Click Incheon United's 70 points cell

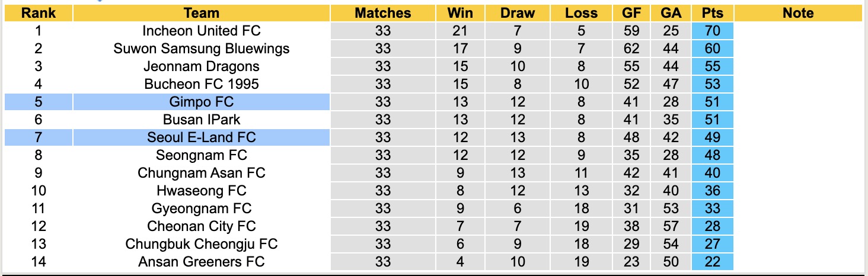point(712,31)
